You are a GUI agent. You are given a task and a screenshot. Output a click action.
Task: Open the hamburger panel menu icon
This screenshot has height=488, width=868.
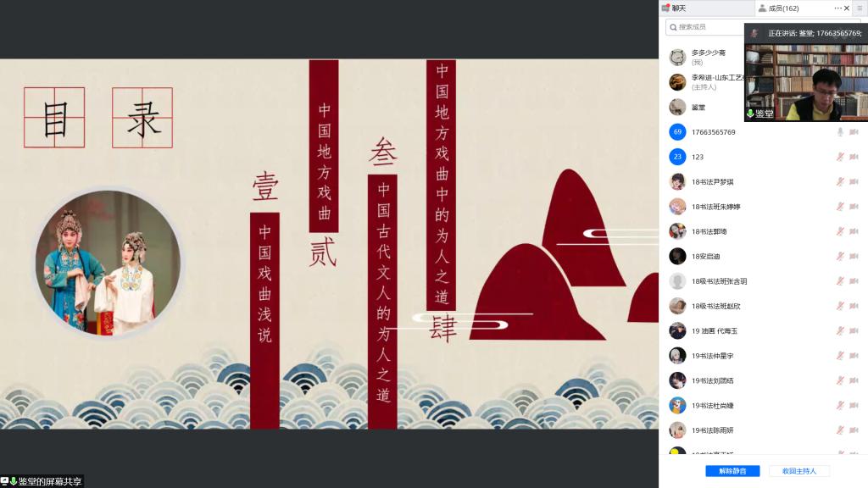pos(860,8)
